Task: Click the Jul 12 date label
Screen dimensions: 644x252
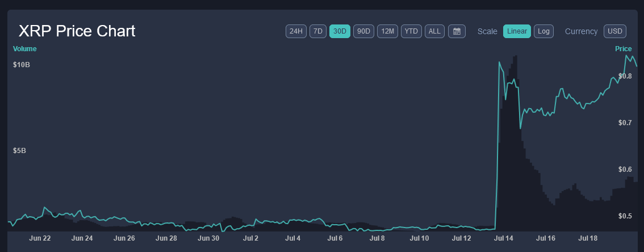Action: click(x=462, y=238)
